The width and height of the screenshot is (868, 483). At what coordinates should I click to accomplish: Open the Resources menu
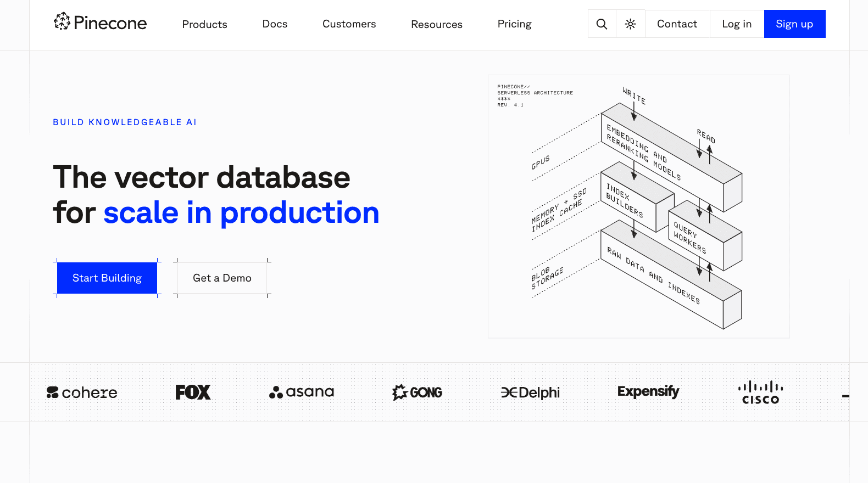coord(437,24)
